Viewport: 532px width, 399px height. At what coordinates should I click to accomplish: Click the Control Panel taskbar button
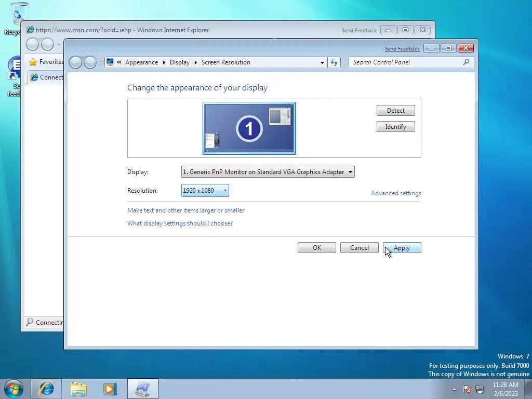pos(143,389)
